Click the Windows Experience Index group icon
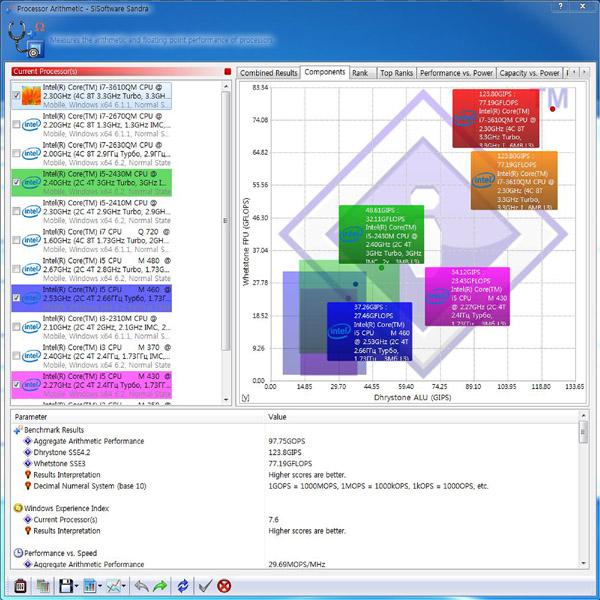Image resolution: width=600 pixels, height=600 pixels. [18, 508]
